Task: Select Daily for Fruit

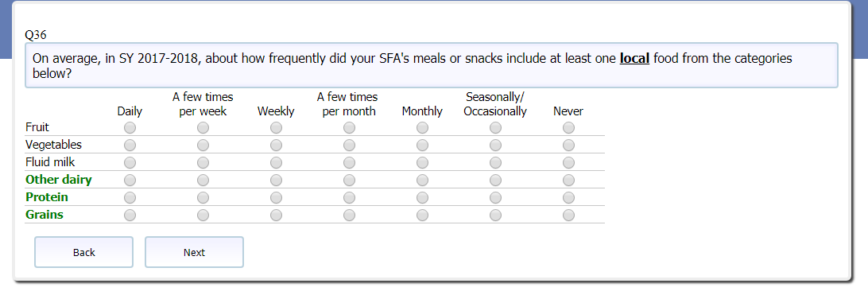Action: pyautogui.click(x=130, y=128)
